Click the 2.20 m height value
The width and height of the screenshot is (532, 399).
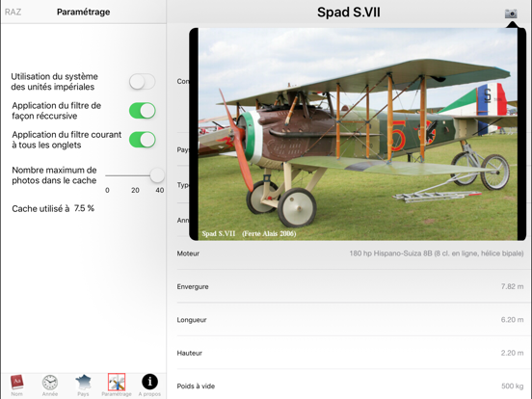point(513,353)
